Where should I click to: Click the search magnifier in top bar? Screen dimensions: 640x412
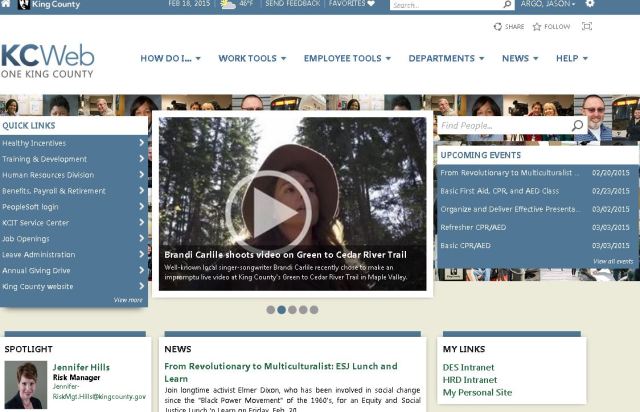507,4
